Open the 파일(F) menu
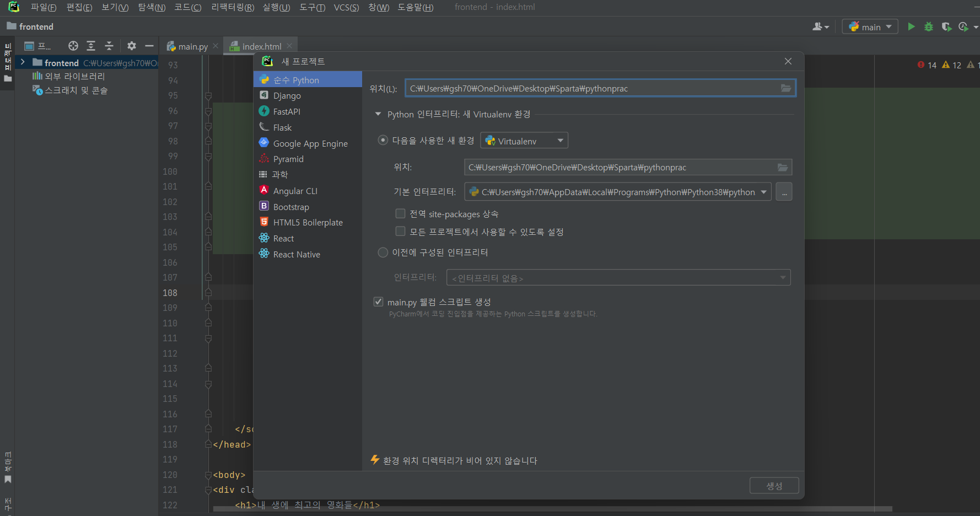Viewport: 980px width, 516px height. 44,7
